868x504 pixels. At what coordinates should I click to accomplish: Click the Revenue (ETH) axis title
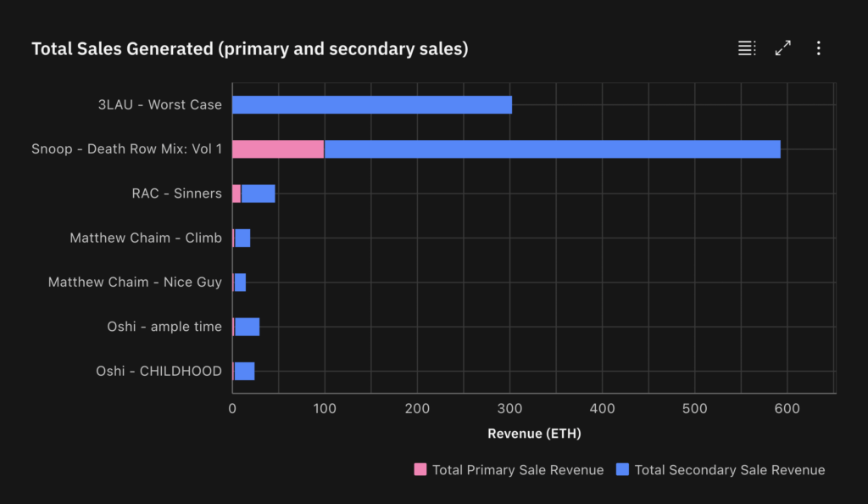[534, 433]
